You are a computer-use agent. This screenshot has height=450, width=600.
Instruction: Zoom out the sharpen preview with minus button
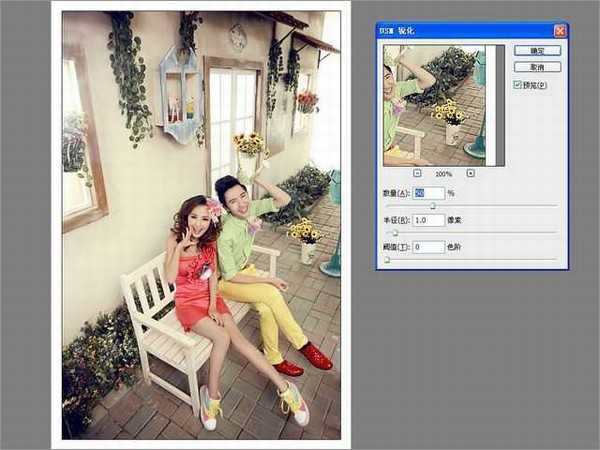[x=416, y=173]
